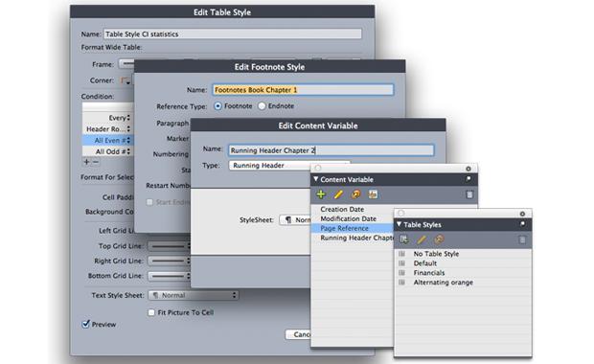Select the Endnote radio button
Viewport: 594px width, 364px height.
pyautogui.click(x=262, y=106)
